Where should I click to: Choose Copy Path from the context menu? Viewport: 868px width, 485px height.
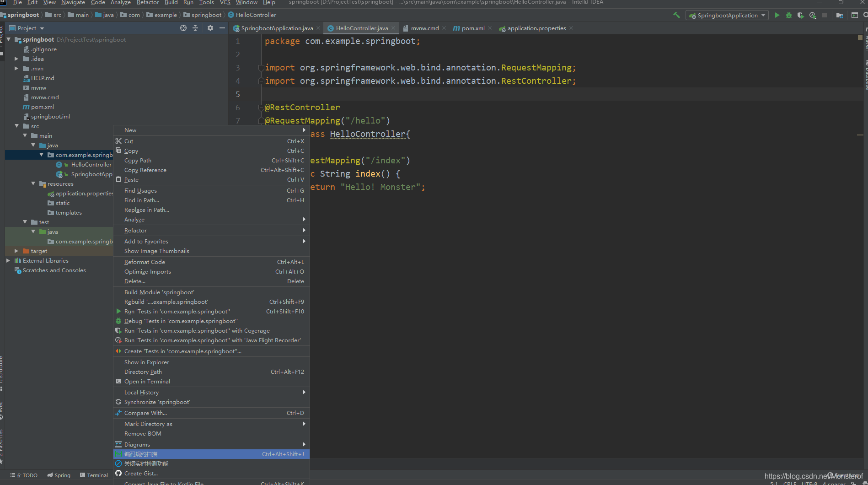[138, 160]
